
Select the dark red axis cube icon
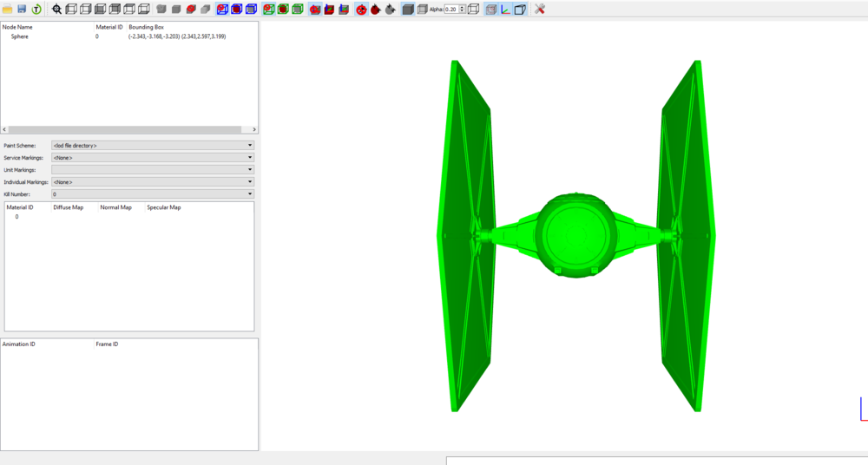329,9
